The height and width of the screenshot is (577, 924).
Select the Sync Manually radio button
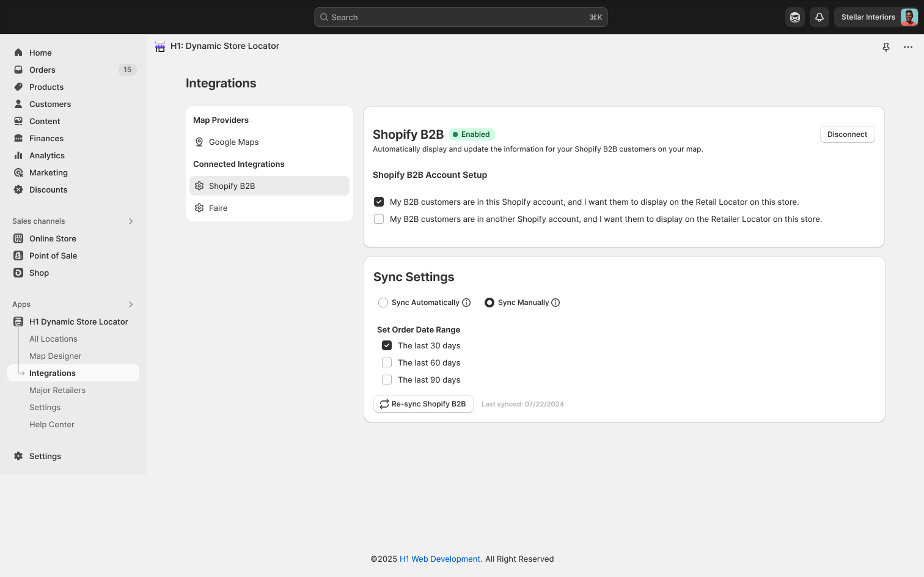(490, 303)
